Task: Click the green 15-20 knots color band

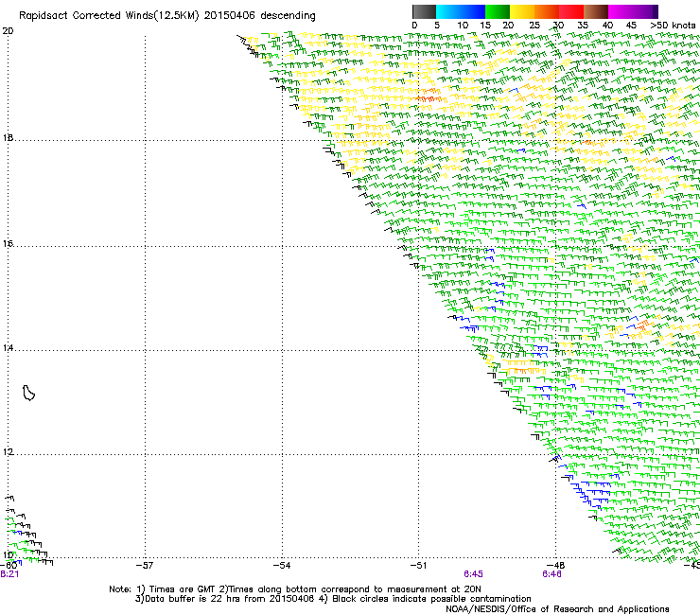Action: coord(498,11)
